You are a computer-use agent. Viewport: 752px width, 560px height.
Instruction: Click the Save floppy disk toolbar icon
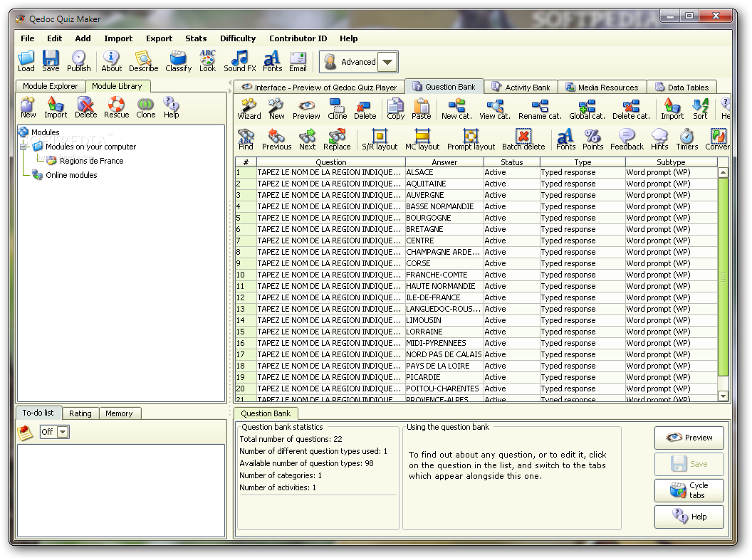click(51, 60)
